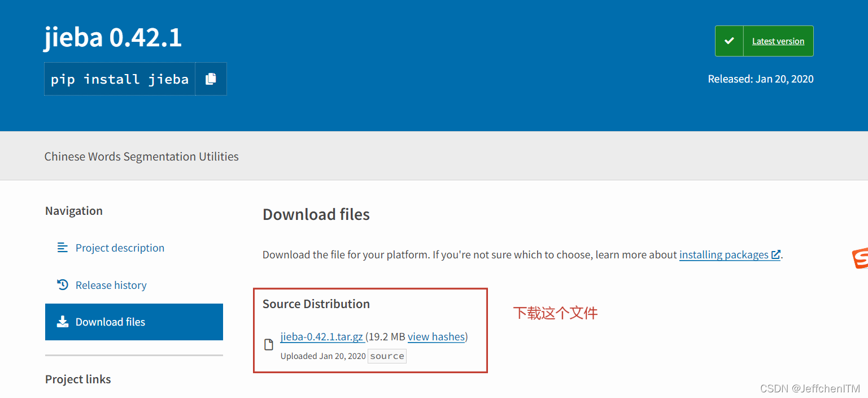The width and height of the screenshot is (868, 398).
Task: Click the green checkmark beside Latest version
Action: [729, 41]
